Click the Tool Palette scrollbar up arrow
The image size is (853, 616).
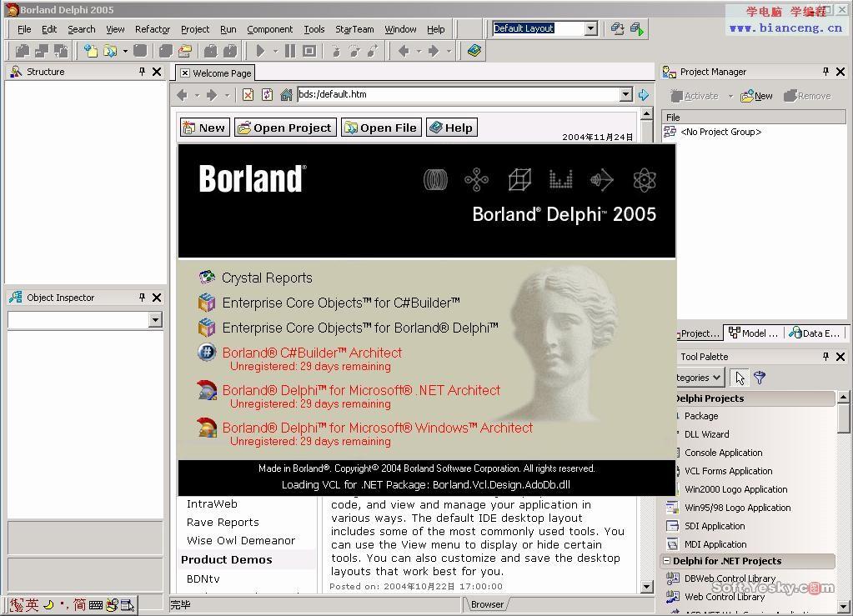[843, 397]
